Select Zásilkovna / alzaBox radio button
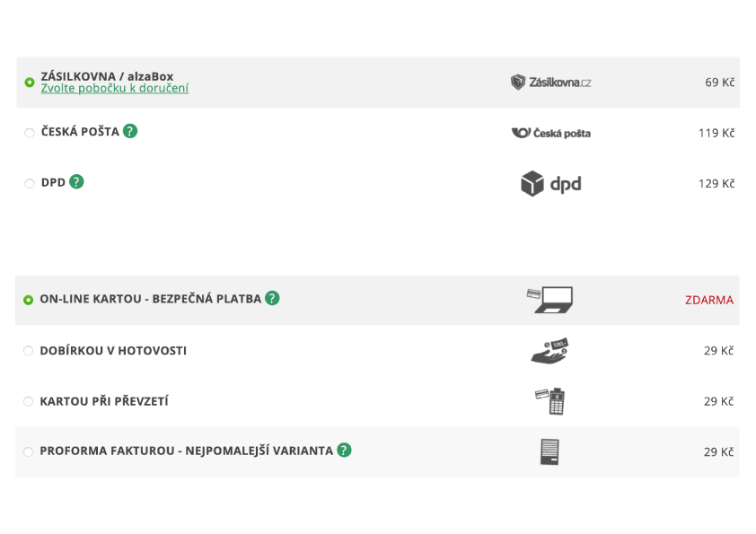This screenshot has height=534, width=756. pyautogui.click(x=30, y=83)
